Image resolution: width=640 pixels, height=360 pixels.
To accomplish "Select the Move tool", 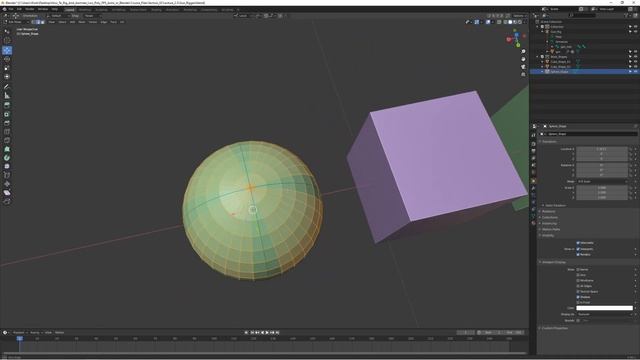I will point(7,50).
